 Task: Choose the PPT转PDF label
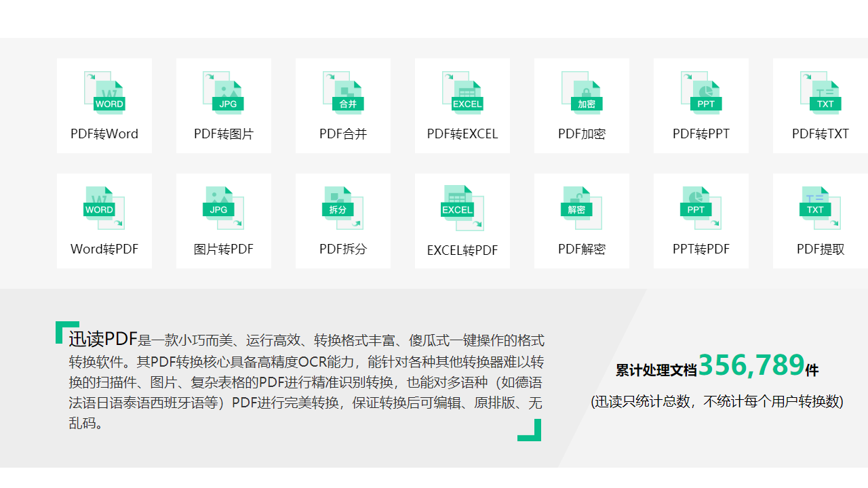click(x=701, y=249)
